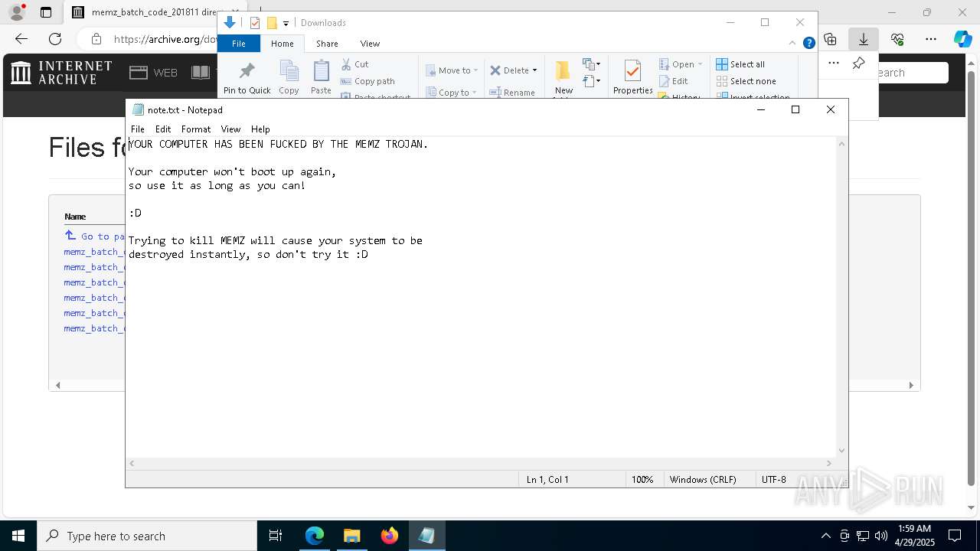This screenshot has width=980, height=551.
Task: Select the Home ribbon tab in File Explorer
Action: tap(282, 44)
